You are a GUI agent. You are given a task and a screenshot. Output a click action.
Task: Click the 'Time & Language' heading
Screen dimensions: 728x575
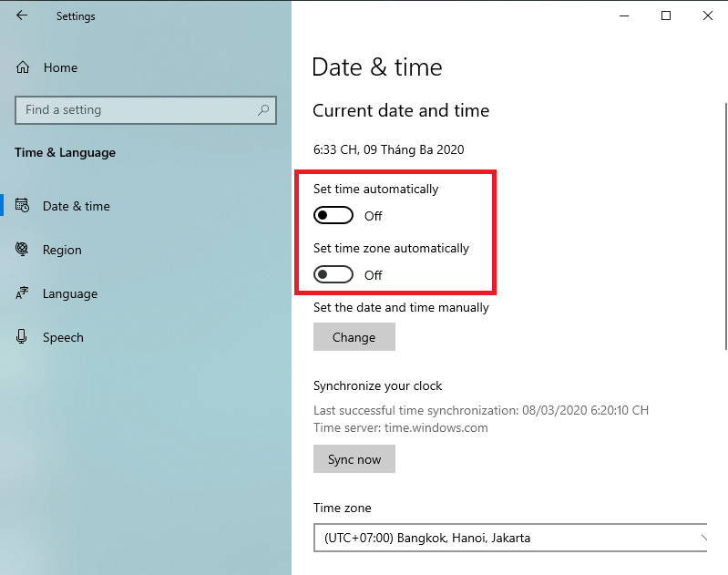[x=65, y=153]
